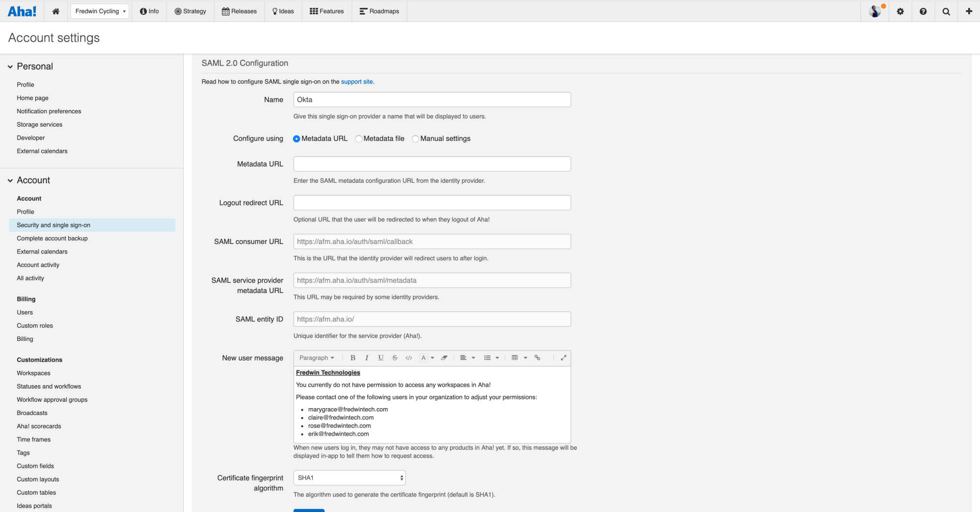Screen dimensions: 980x512
Task: Open Ideas portals page
Action: click(34, 506)
